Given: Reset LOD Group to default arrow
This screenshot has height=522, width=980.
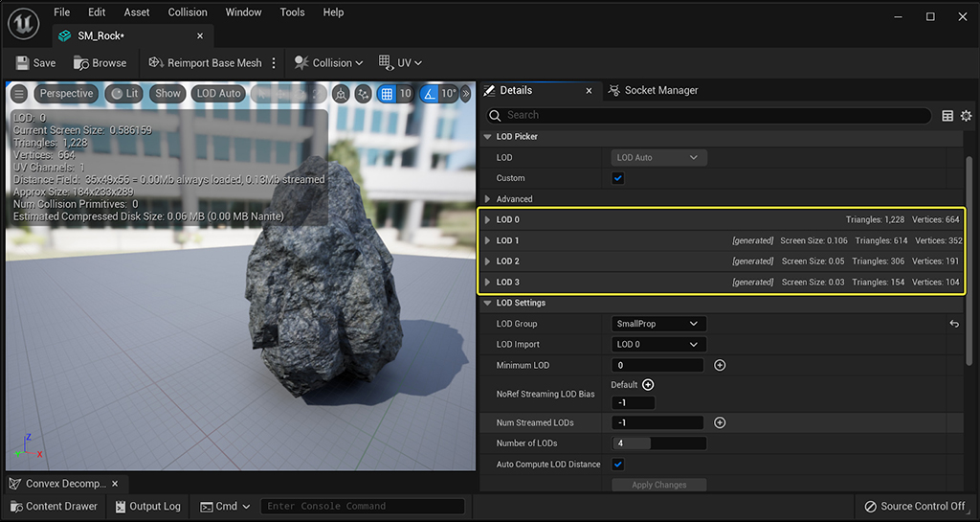Looking at the screenshot, I should (954, 324).
